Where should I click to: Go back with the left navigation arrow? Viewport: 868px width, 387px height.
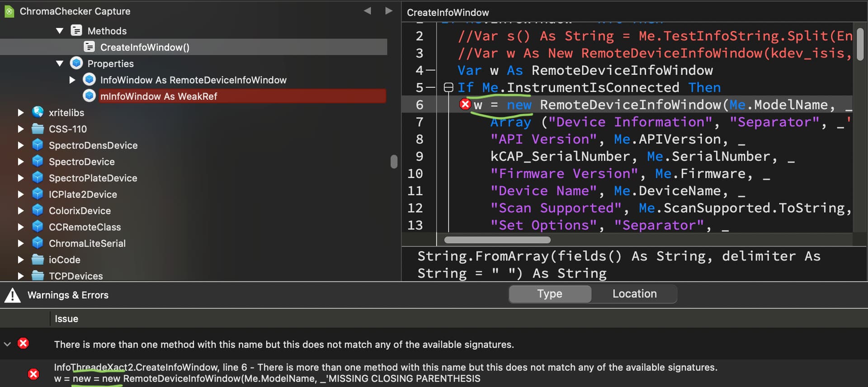(368, 11)
